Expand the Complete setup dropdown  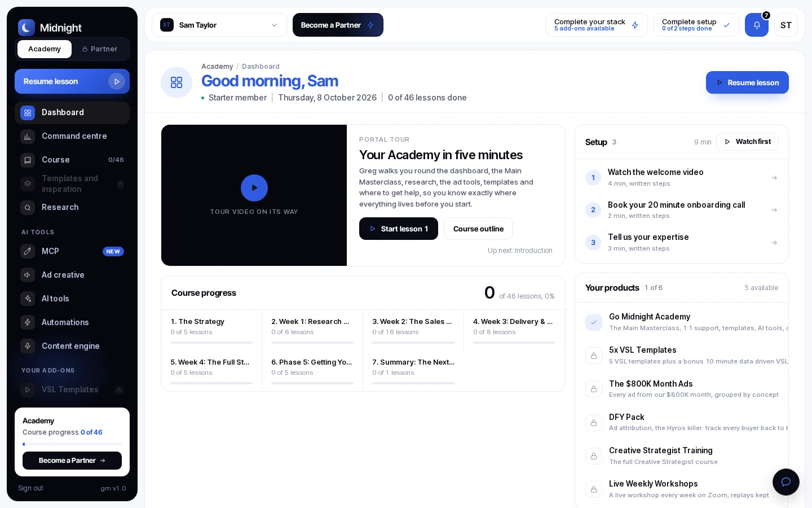pos(696,25)
